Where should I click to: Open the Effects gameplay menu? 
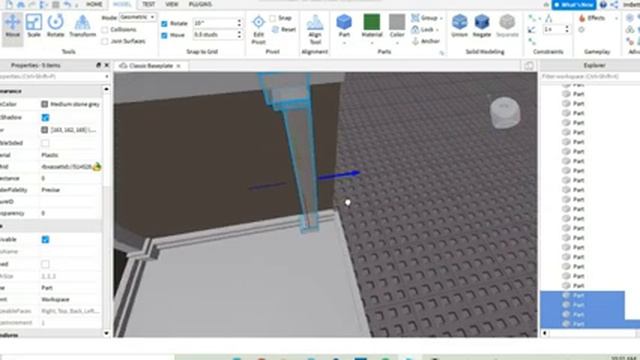[592, 18]
